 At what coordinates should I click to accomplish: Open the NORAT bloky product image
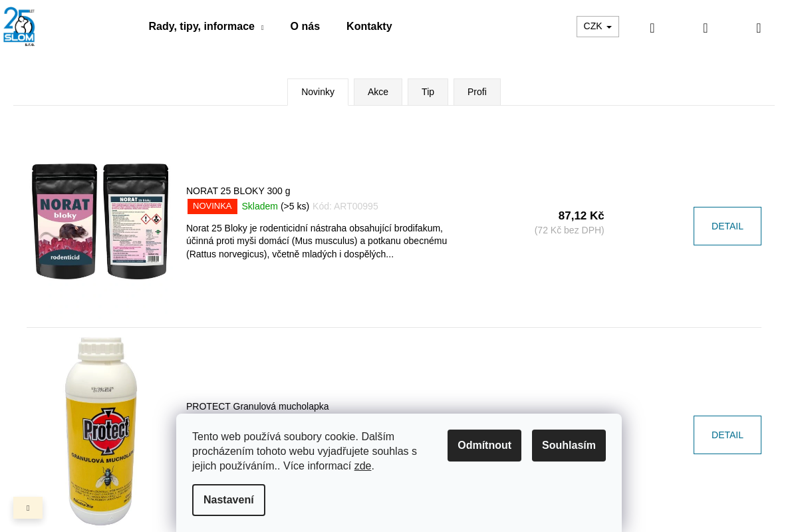tap(100, 221)
